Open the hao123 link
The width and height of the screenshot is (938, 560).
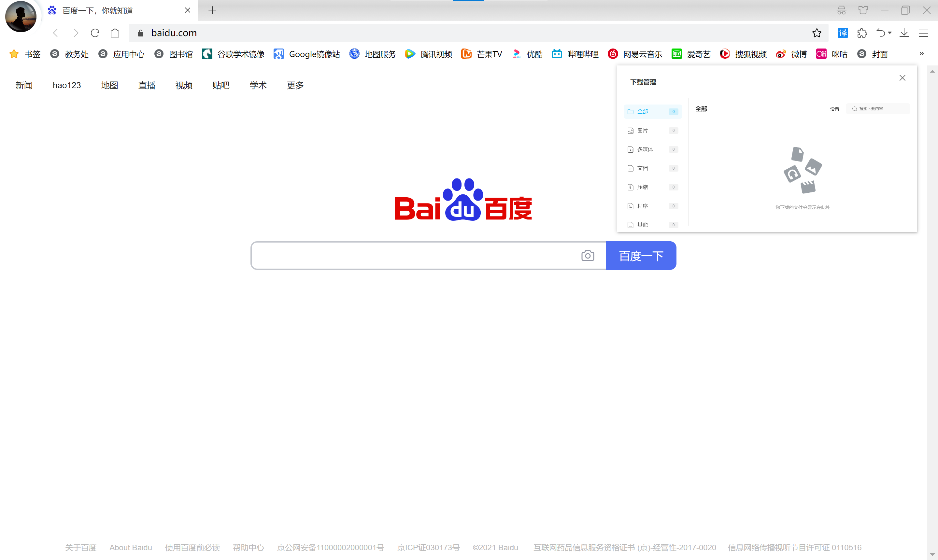tap(67, 85)
